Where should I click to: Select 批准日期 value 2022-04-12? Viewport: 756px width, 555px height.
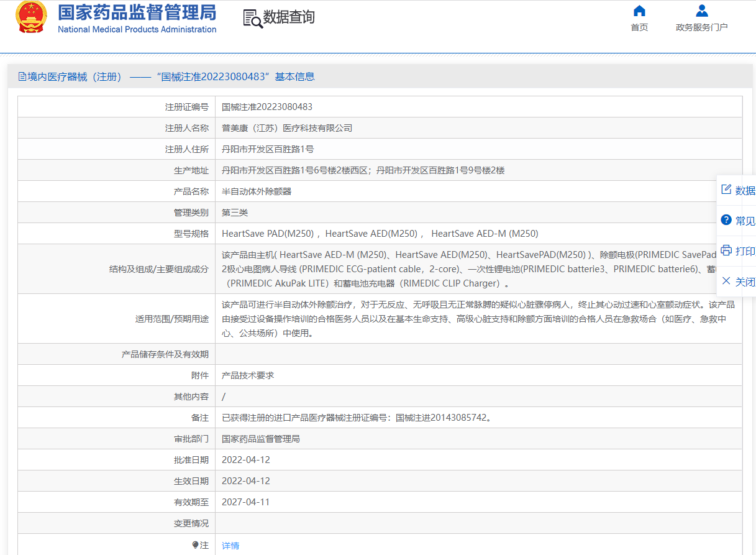click(246, 460)
